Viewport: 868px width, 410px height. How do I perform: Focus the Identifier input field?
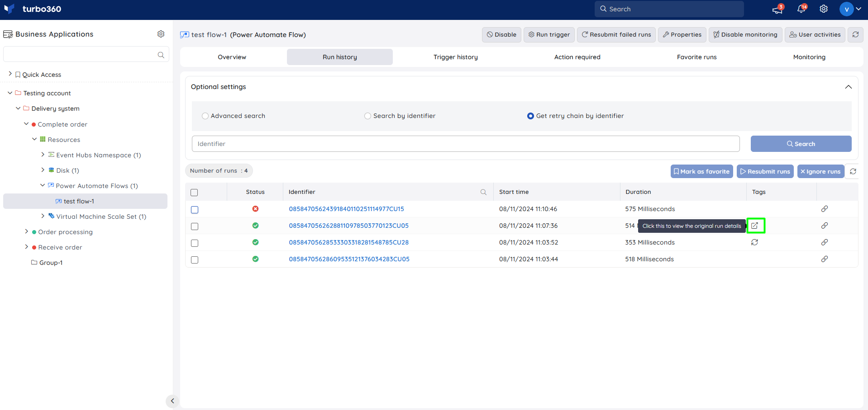[466, 144]
